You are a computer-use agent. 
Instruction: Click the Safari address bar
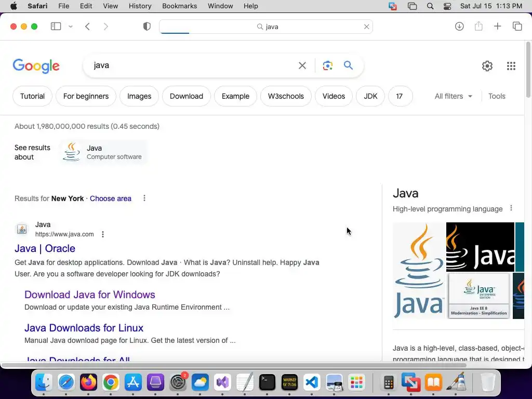[266, 26]
